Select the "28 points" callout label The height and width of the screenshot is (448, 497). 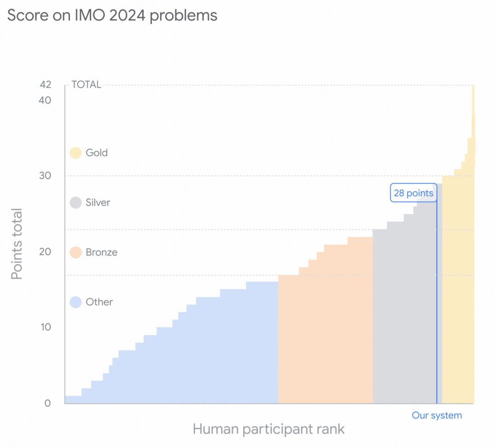413,193
